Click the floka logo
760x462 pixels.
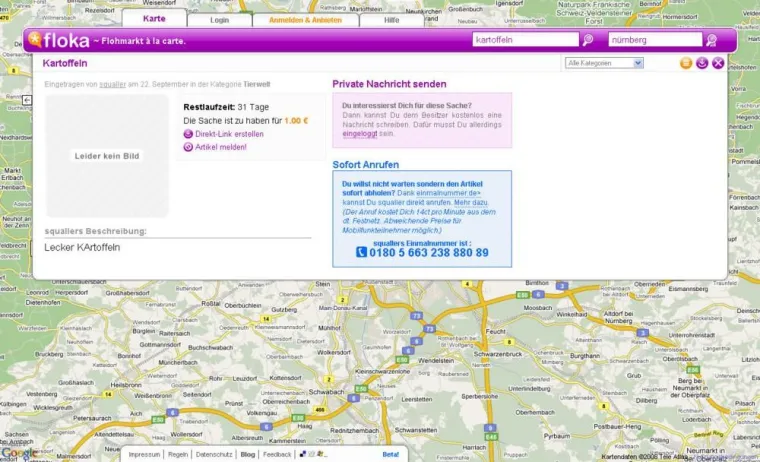tap(58, 40)
